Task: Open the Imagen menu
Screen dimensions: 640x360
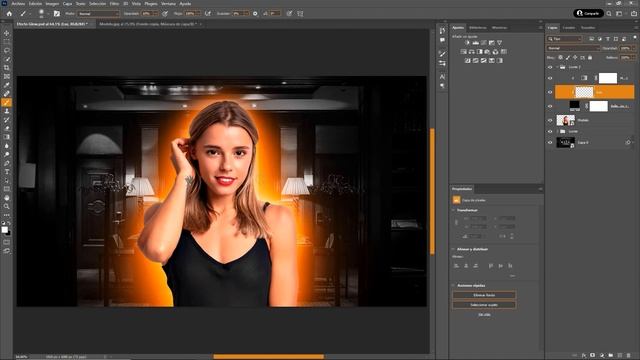Action: [x=52, y=4]
